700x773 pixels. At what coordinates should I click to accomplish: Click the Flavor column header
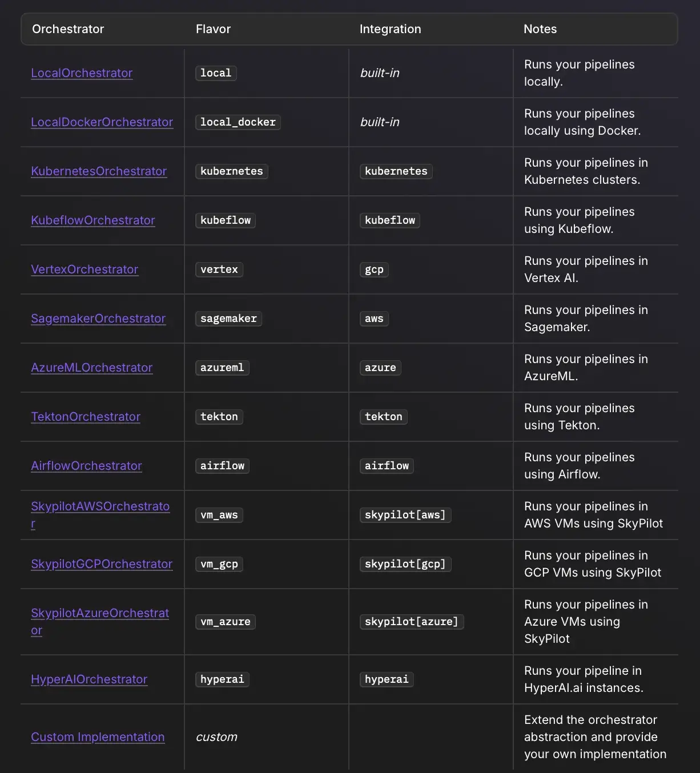pos(213,29)
